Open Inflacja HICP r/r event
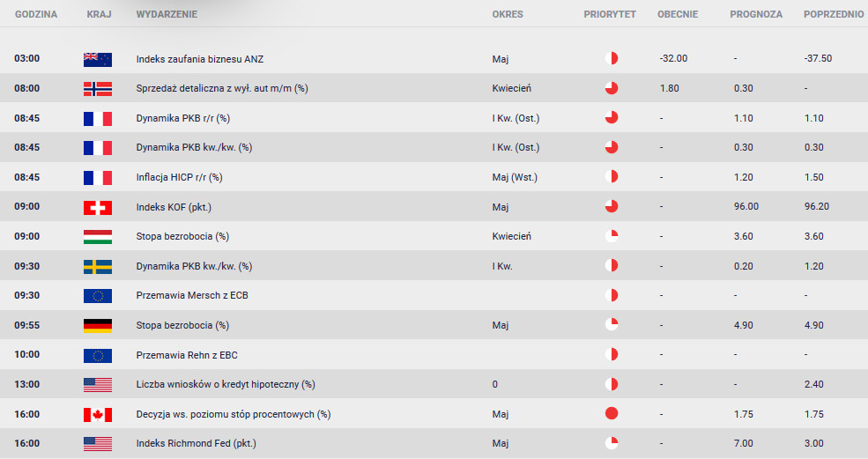 (180, 177)
